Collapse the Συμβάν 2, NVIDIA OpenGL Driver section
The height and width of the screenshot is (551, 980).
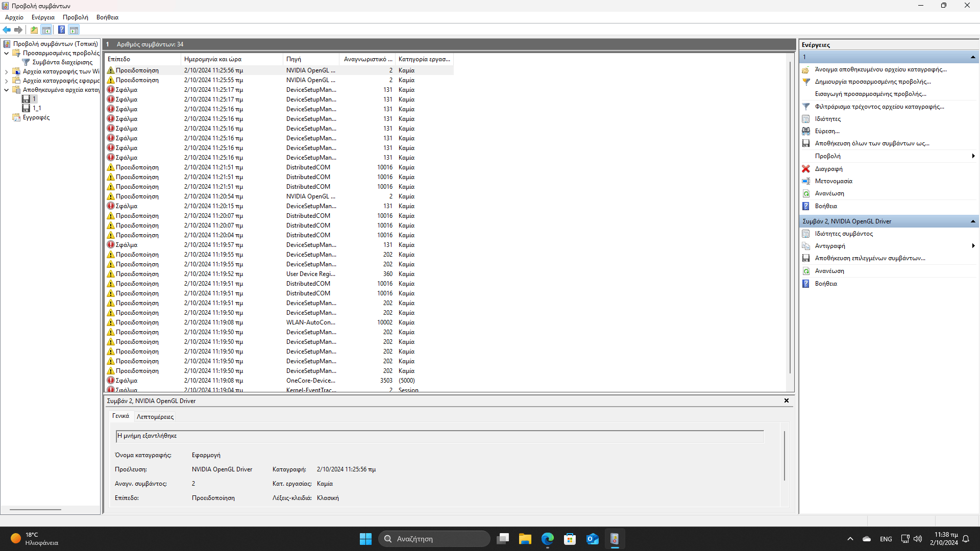(x=973, y=221)
